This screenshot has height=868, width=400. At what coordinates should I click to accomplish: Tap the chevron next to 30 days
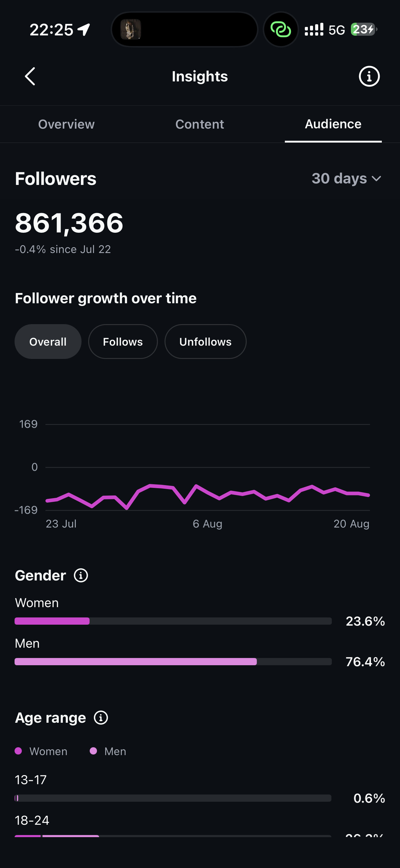click(x=376, y=179)
